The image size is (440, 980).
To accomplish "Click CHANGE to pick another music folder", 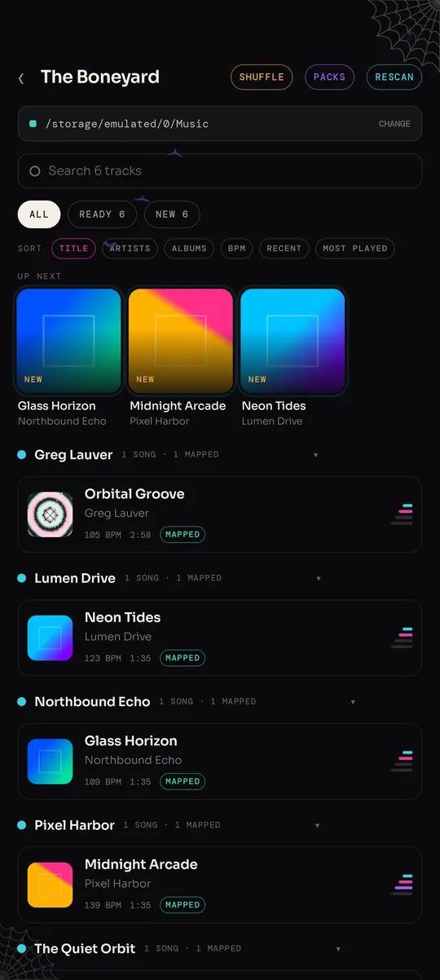I will [x=394, y=124].
